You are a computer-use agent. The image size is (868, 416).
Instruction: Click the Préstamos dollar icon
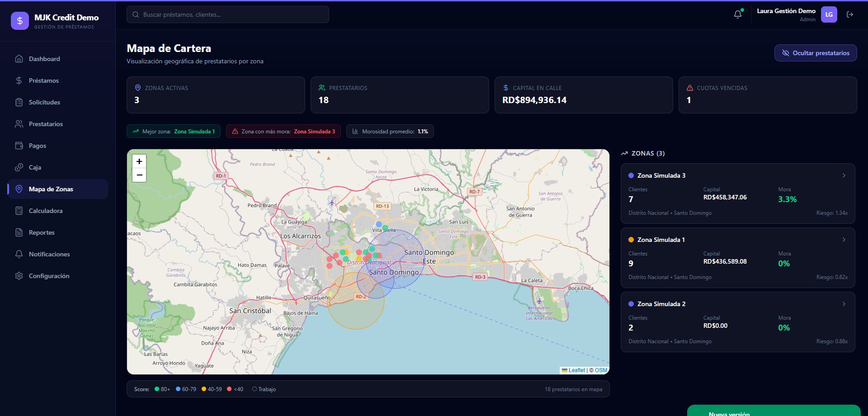click(x=19, y=80)
